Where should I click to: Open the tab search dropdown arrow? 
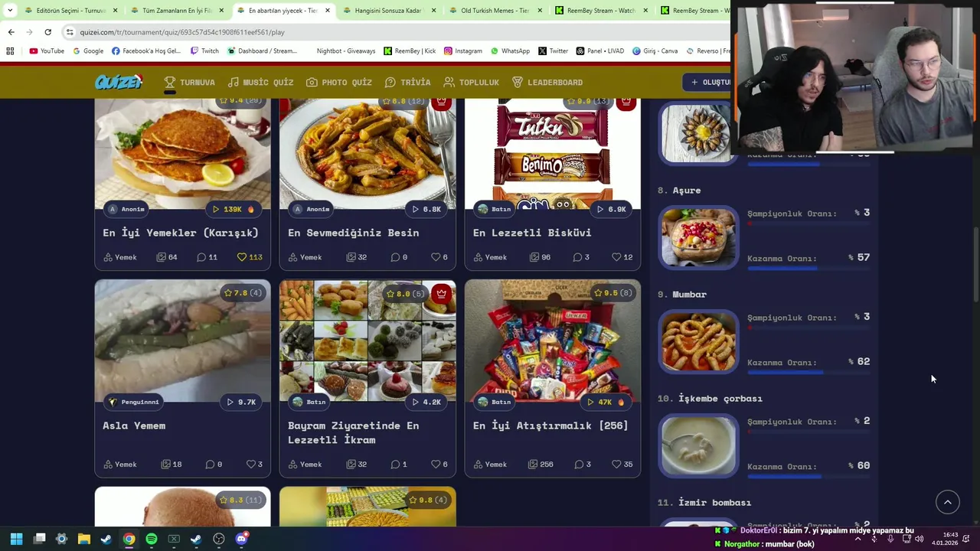pos(10,11)
